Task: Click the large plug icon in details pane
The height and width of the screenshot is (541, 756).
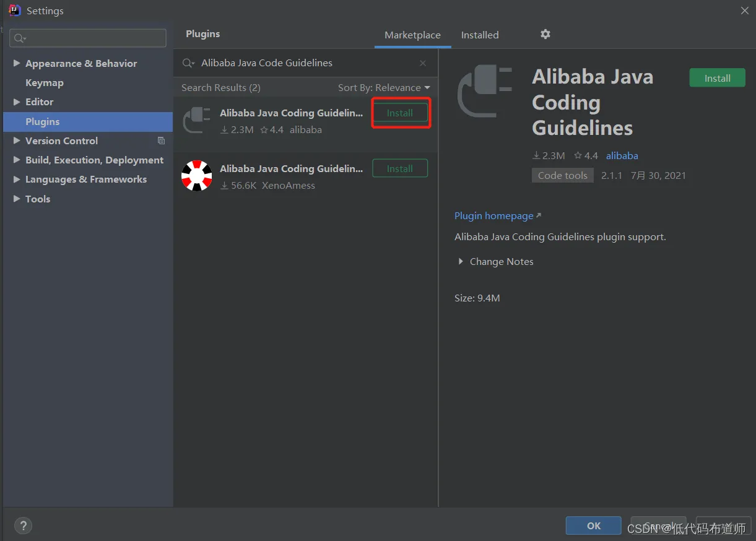Action: pos(485,92)
